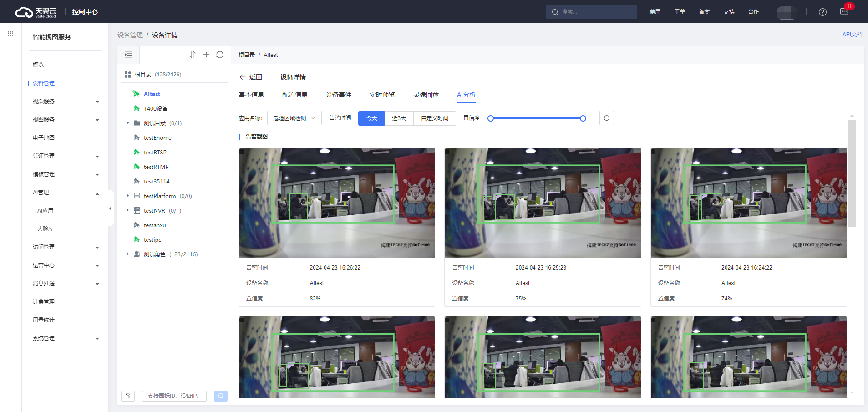Switch to the 录像回放 tab
The width and height of the screenshot is (868, 412).
tap(426, 95)
